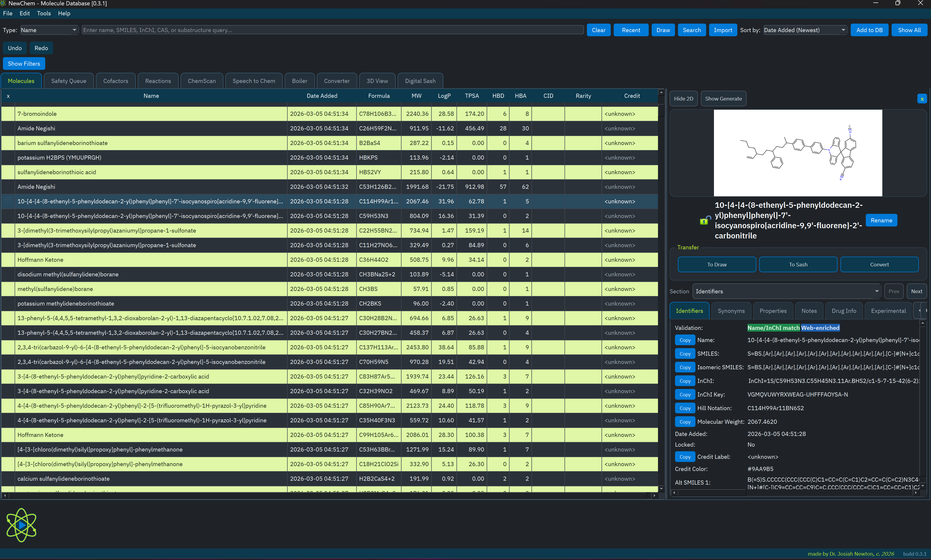Close the detail panel with blue x

tap(922, 99)
